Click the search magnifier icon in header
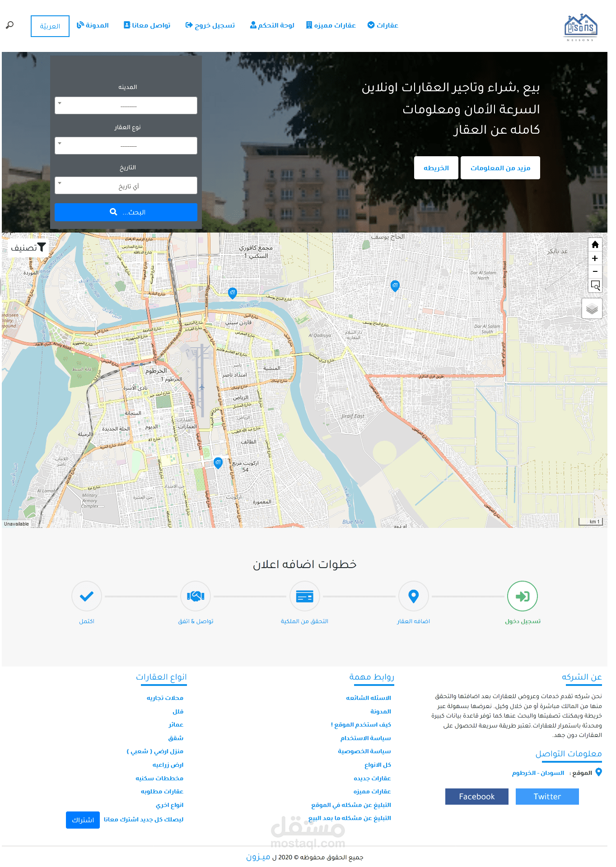The height and width of the screenshot is (867, 616). pyautogui.click(x=9, y=25)
